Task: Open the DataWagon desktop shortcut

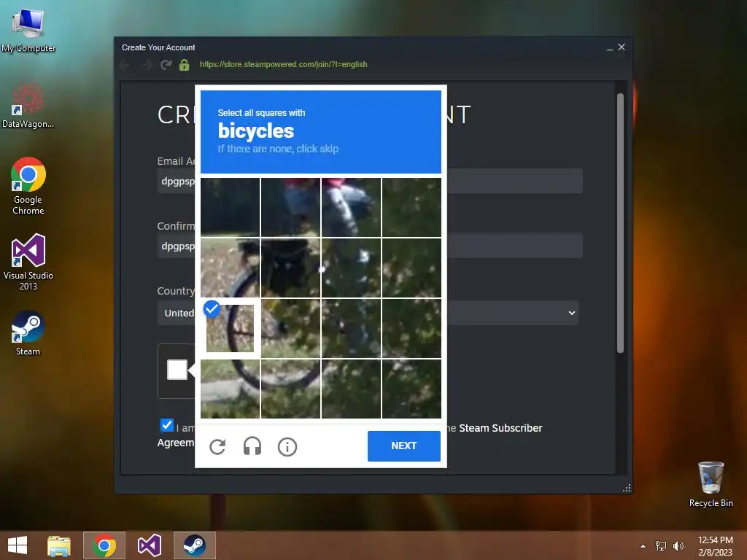Action: tap(28, 106)
